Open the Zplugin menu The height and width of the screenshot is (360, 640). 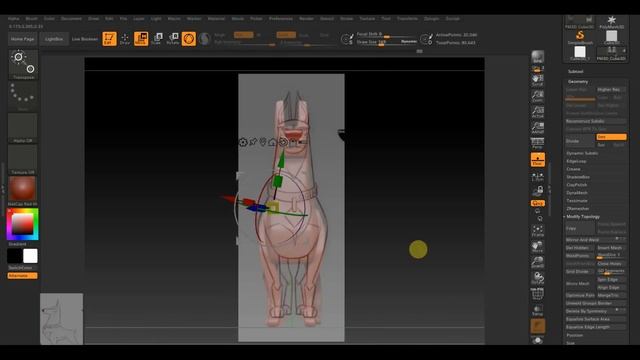click(431, 19)
